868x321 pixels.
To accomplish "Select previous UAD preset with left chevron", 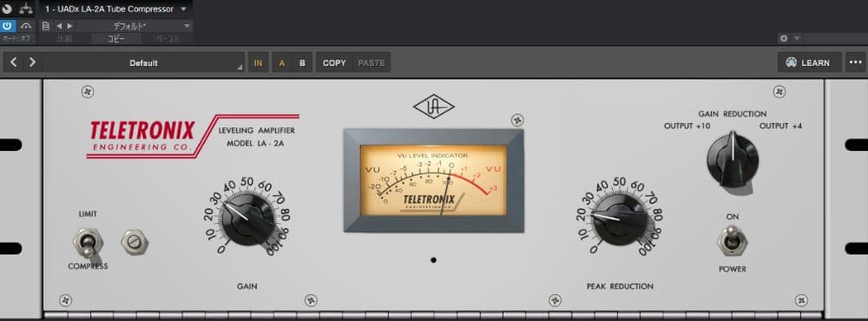I will coord(14,62).
